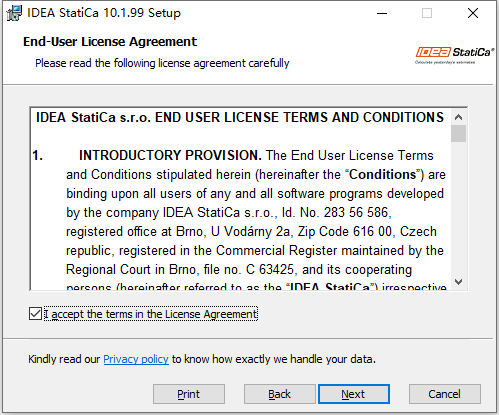Cancel the installation
Viewport: 499px width, 415px height.
(445, 394)
